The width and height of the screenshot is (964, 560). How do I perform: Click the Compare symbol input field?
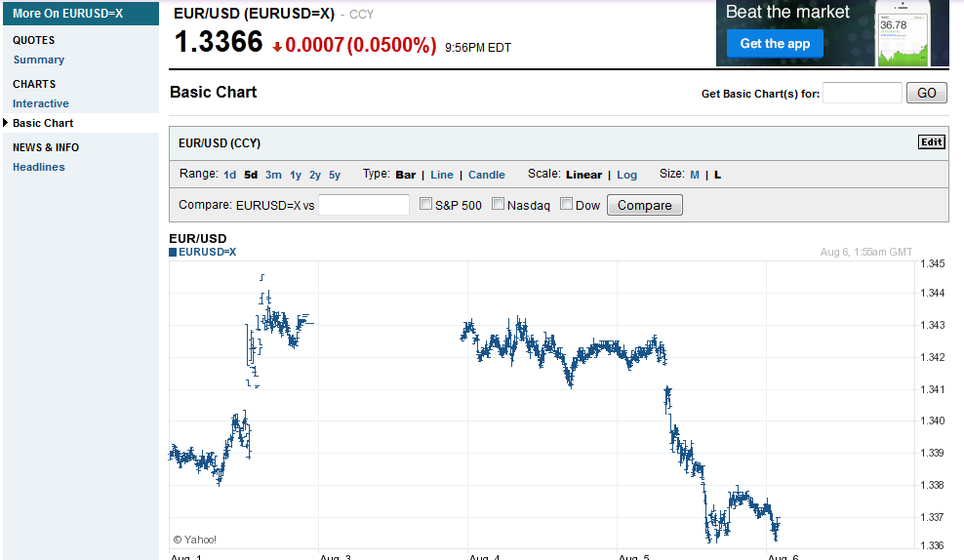point(364,205)
